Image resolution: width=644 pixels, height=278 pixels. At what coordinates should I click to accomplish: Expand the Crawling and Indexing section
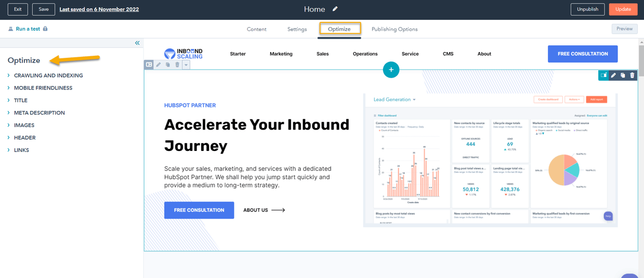tap(48, 75)
